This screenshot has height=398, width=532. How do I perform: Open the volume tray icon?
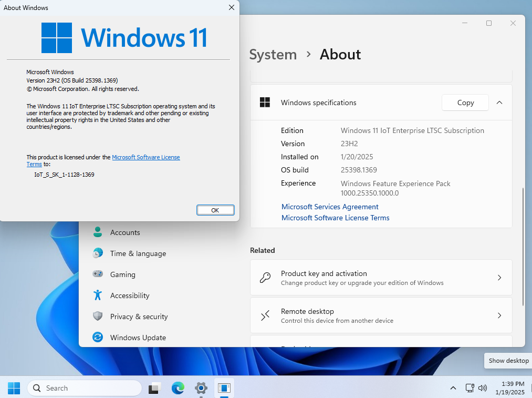click(x=483, y=388)
